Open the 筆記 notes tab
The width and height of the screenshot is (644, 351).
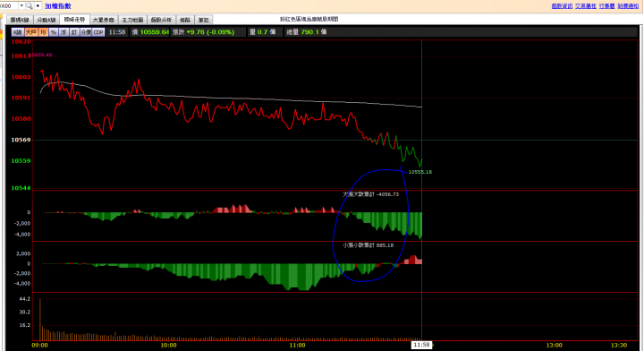point(203,20)
